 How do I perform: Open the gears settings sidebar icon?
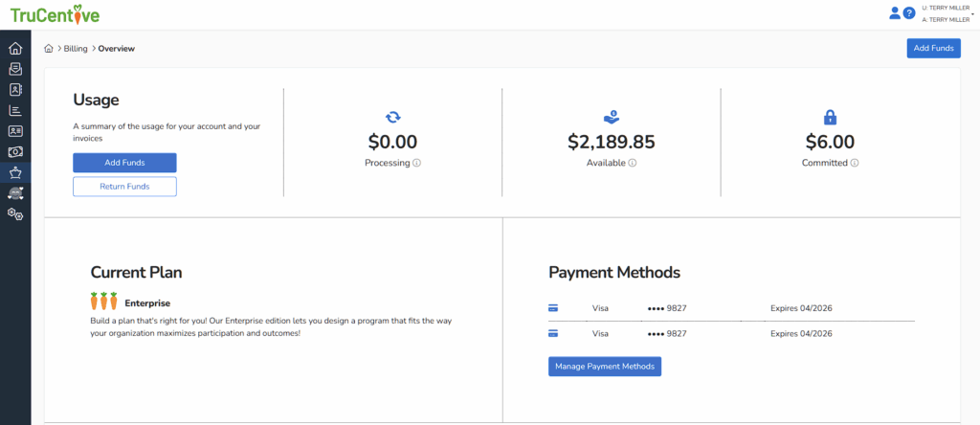(x=15, y=213)
